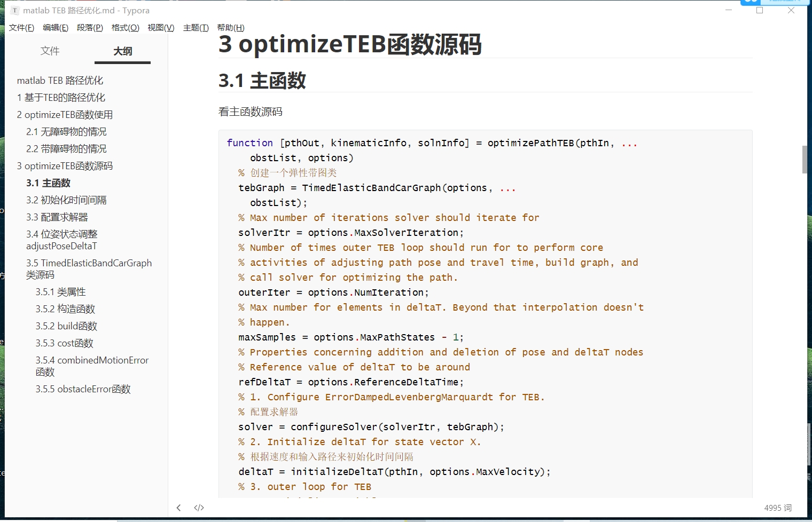Click code line 'refDeltaT = options.ReferenceDeltaTime;'
812x522 pixels.
351,382
